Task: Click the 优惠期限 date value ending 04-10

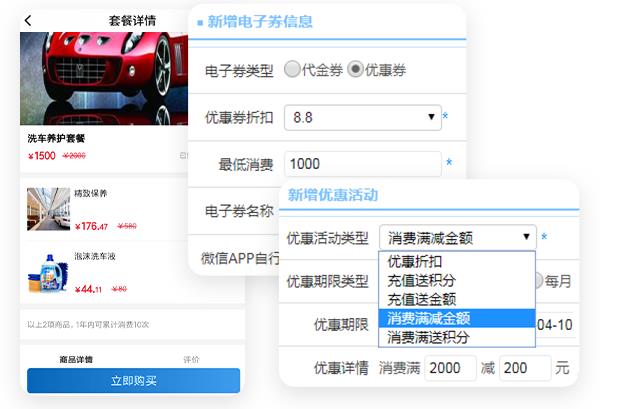Action: tap(554, 325)
